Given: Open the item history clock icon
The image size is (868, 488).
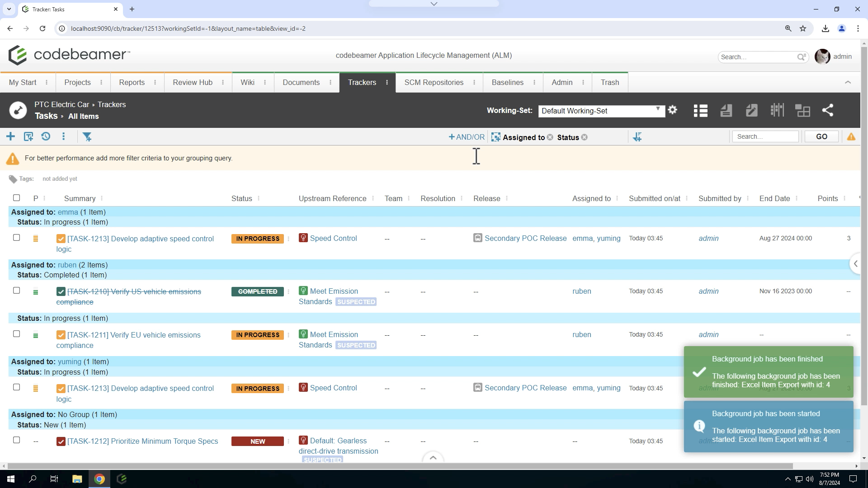Looking at the screenshot, I should pos(46,136).
